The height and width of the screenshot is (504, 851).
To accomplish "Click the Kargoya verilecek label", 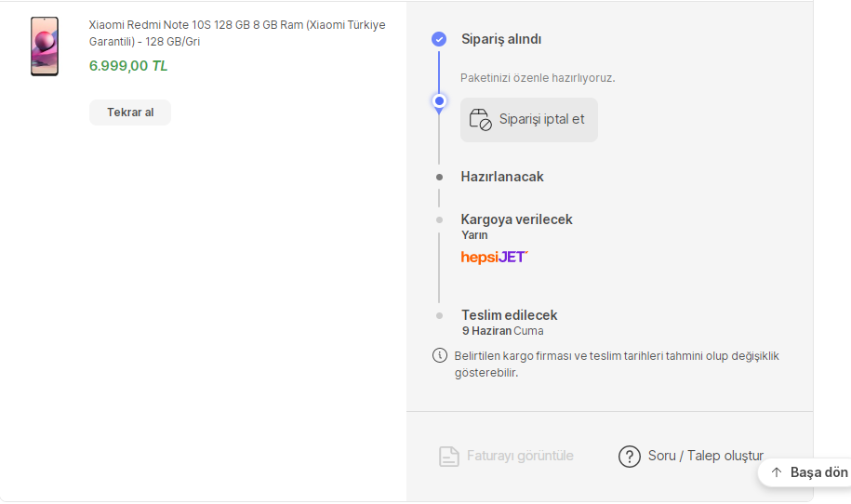I will coord(517,219).
